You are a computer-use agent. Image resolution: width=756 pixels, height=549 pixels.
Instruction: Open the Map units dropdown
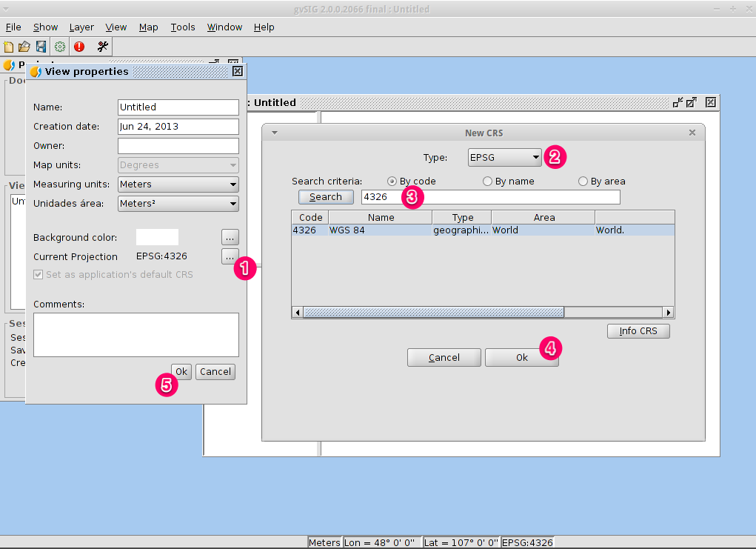point(178,165)
